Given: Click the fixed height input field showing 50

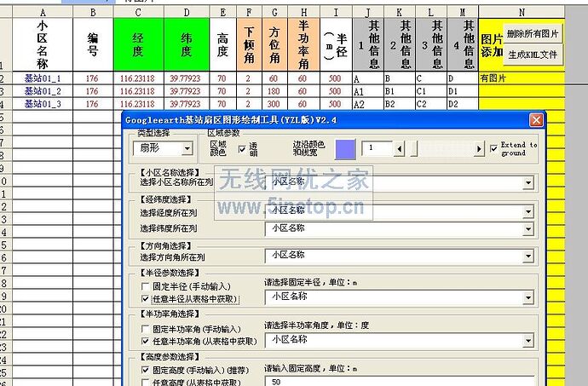Looking at the screenshot, I should [399, 383].
